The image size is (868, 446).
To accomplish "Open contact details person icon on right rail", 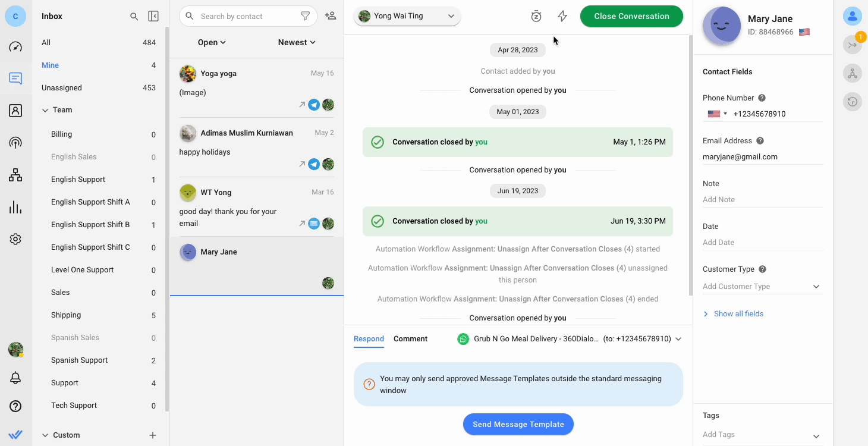I will [x=853, y=16].
